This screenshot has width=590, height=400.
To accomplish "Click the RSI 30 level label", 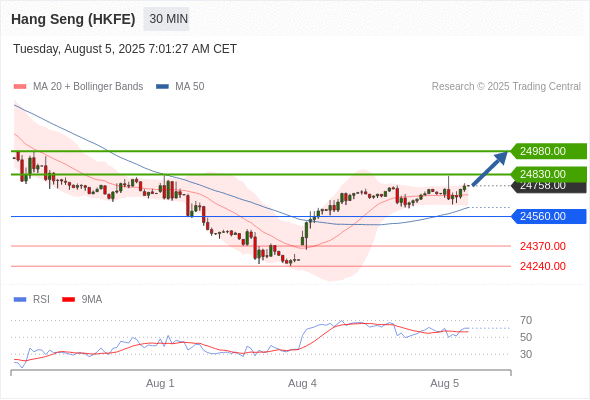I will [x=526, y=354].
